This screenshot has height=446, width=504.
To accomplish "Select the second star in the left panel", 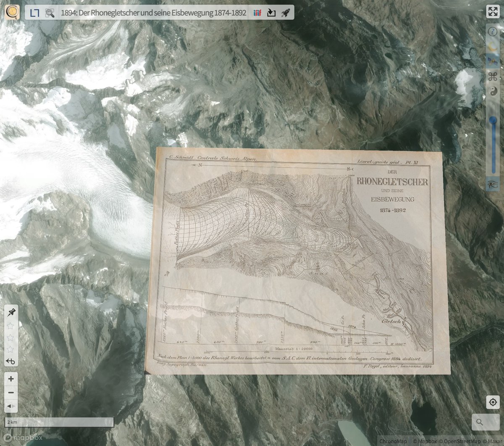I will click(11, 337).
